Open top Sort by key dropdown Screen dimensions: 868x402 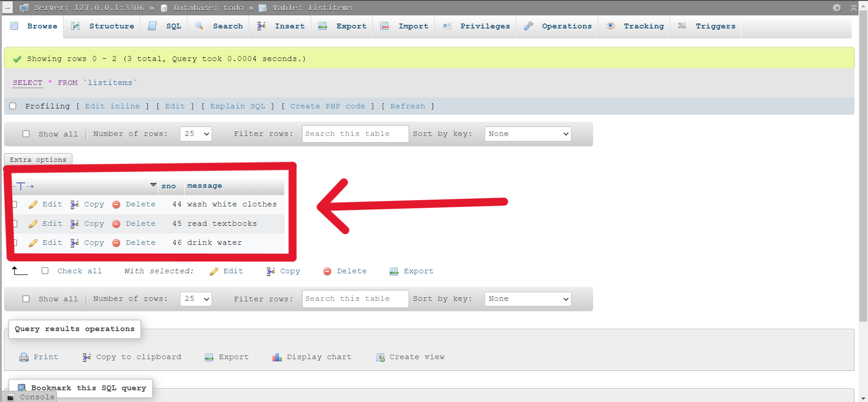click(528, 134)
